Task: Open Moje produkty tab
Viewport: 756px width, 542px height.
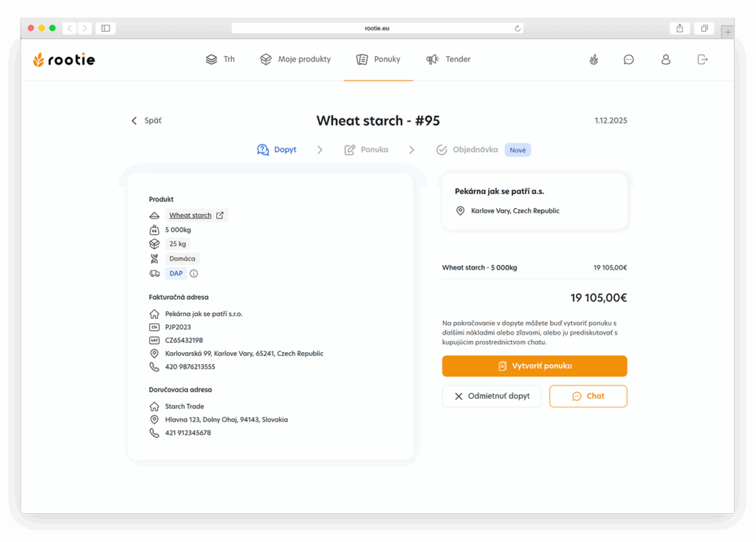Action: pyautogui.click(x=295, y=60)
